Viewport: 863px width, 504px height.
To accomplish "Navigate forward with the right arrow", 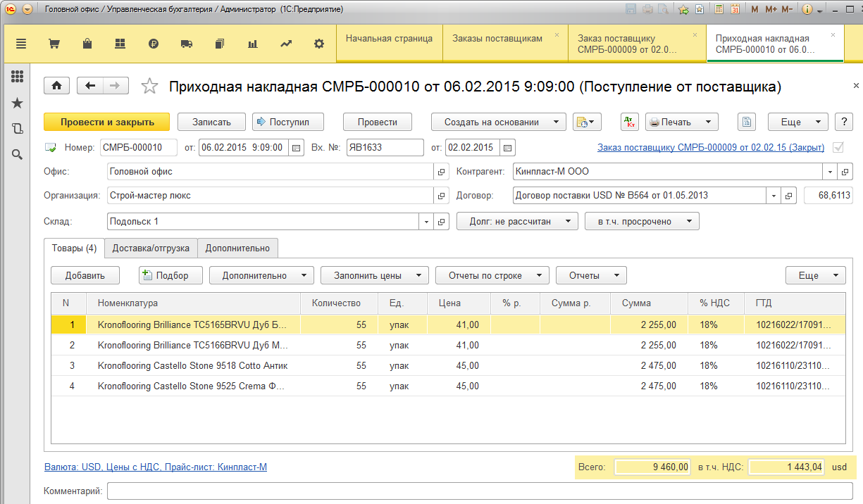I will [116, 86].
